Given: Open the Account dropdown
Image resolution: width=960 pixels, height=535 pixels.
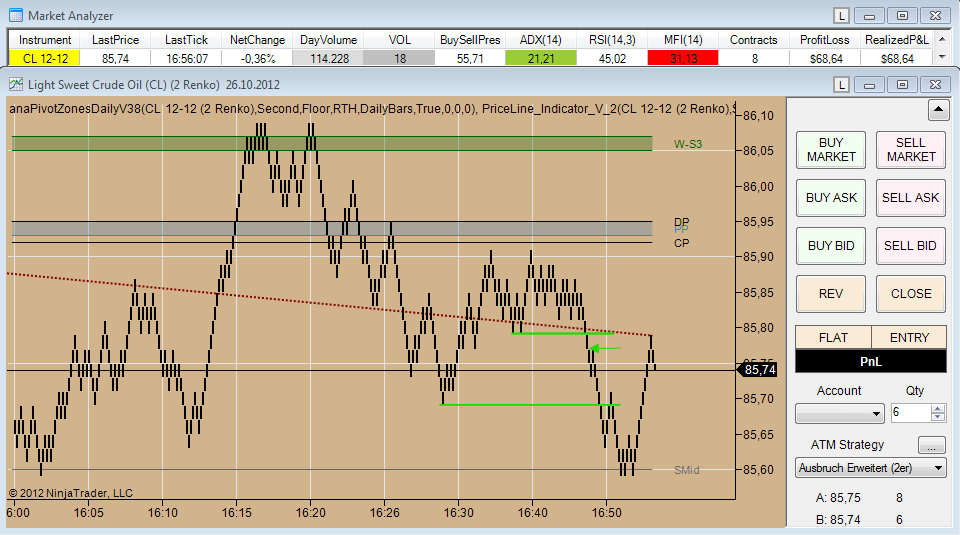Looking at the screenshot, I should 839,414.
